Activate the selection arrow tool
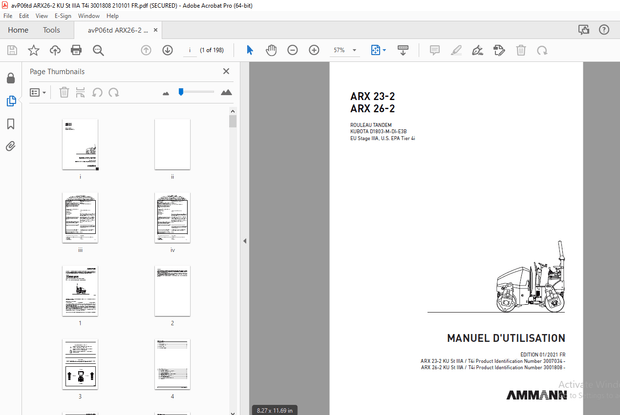This screenshot has width=620, height=415. point(250,50)
